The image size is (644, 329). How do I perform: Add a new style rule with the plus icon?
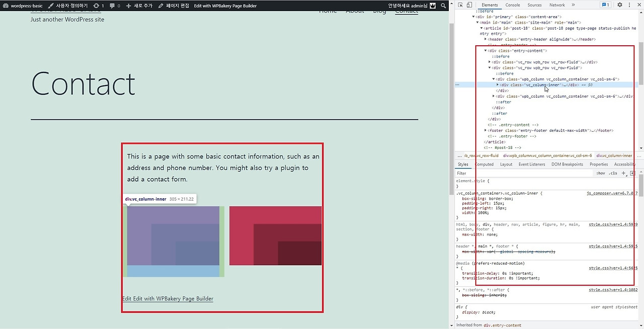click(624, 173)
